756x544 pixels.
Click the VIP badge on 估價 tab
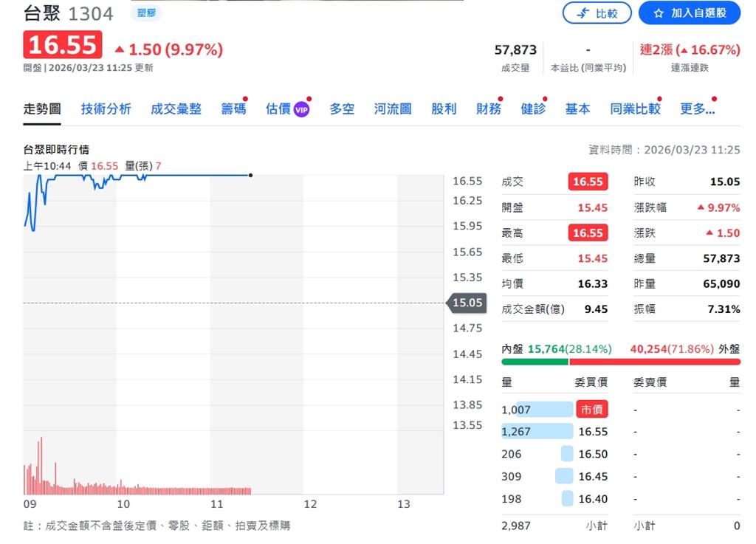coord(303,108)
